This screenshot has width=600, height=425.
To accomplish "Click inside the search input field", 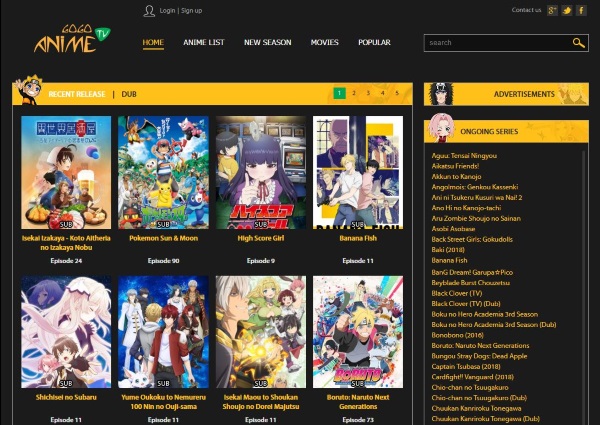I will point(497,43).
